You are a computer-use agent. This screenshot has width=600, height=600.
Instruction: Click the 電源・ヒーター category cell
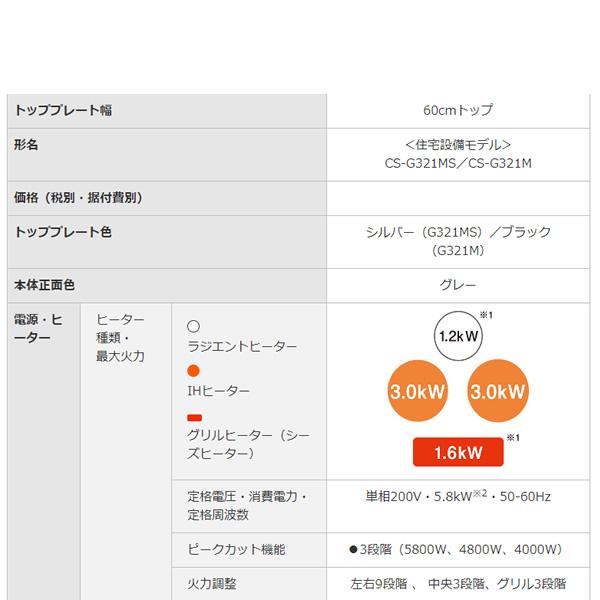coord(39,329)
